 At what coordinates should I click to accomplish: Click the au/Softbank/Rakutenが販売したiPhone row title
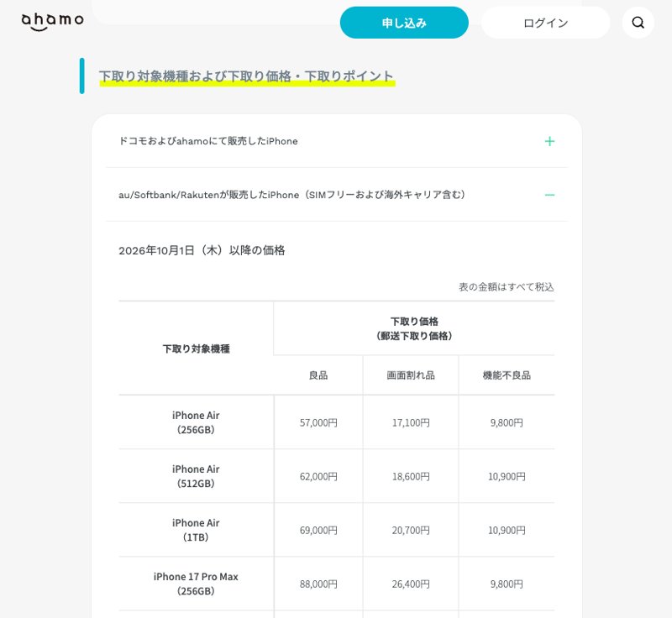(x=291, y=195)
